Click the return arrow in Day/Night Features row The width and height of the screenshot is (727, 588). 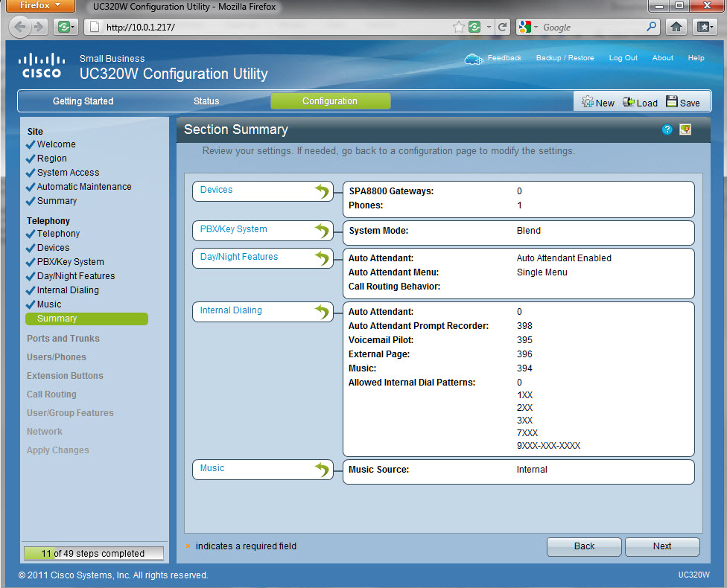click(322, 258)
